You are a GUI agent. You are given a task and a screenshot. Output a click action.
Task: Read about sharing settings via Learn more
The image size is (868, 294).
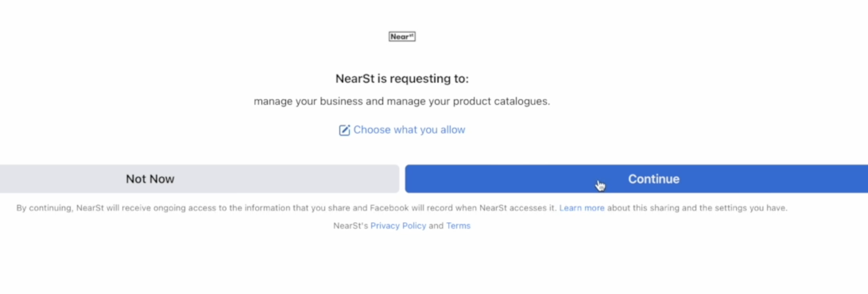tap(581, 208)
